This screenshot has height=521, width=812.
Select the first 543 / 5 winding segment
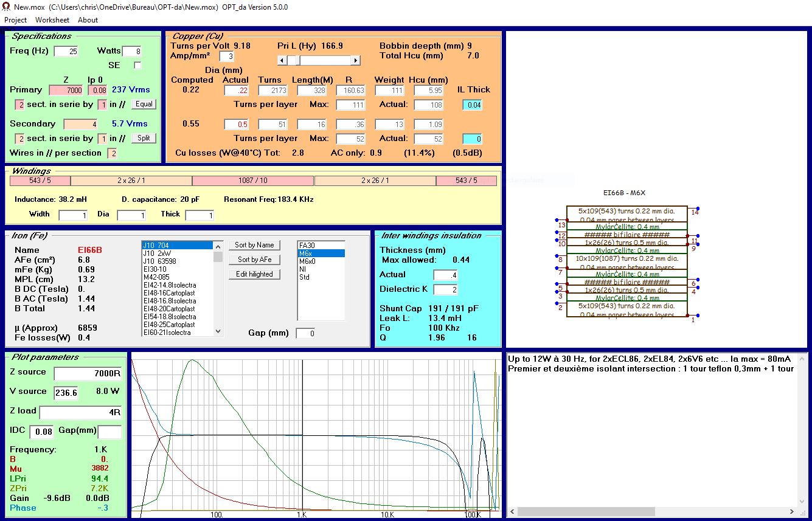pyautogui.click(x=40, y=181)
